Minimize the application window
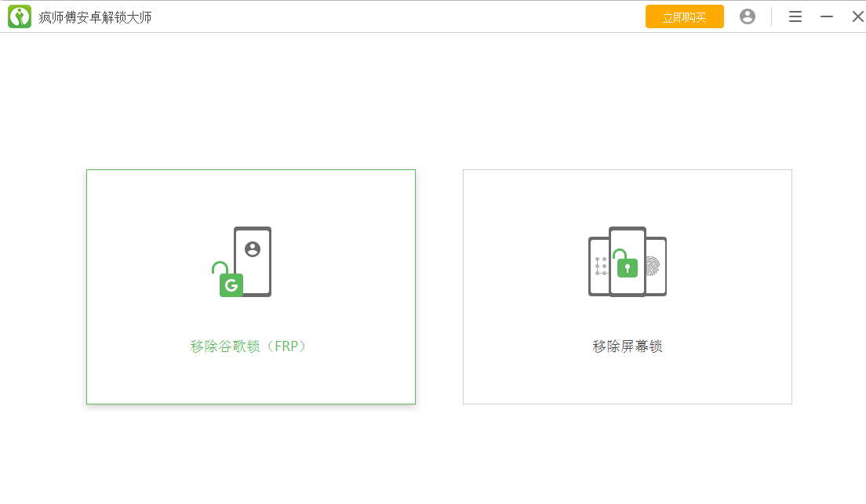Image resolution: width=866 pixels, height=504 pixels. tap(827, 16)
